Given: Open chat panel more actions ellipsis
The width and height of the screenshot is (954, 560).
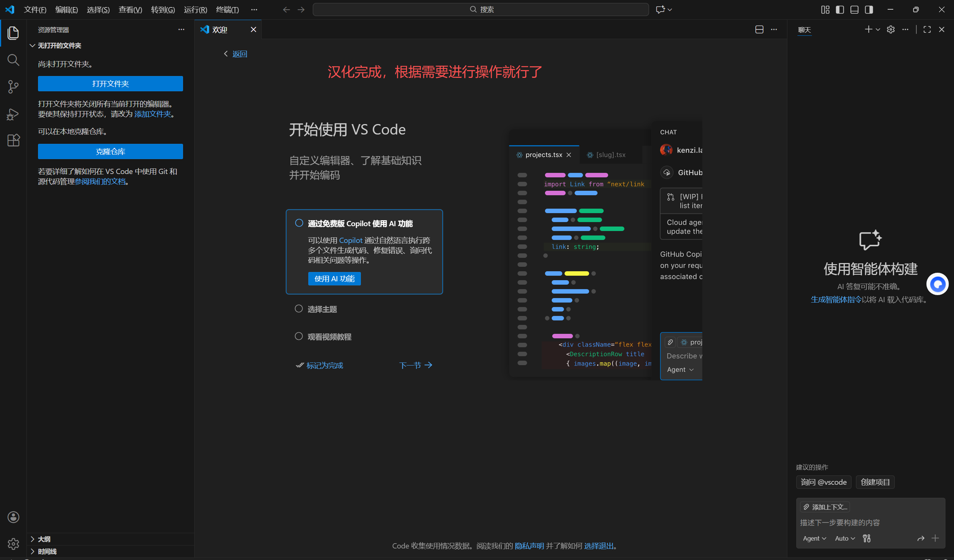Looking at the screenshot, I should click(x=905, y=29).
